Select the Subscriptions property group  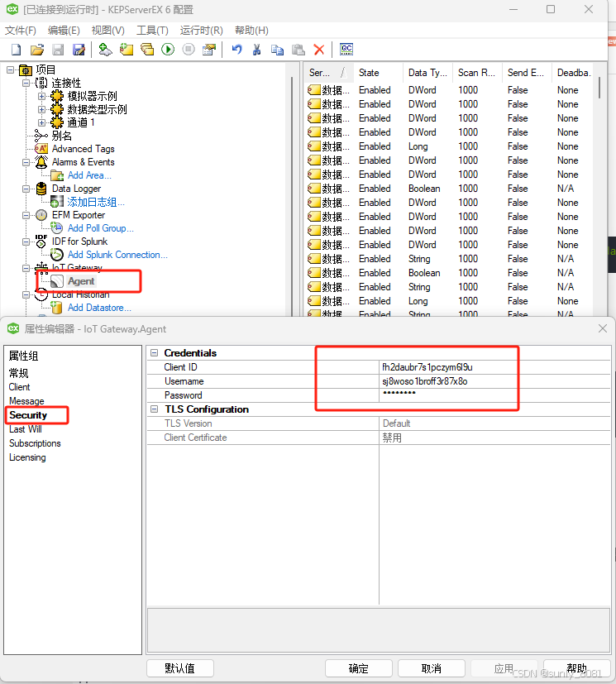(35, 443)
